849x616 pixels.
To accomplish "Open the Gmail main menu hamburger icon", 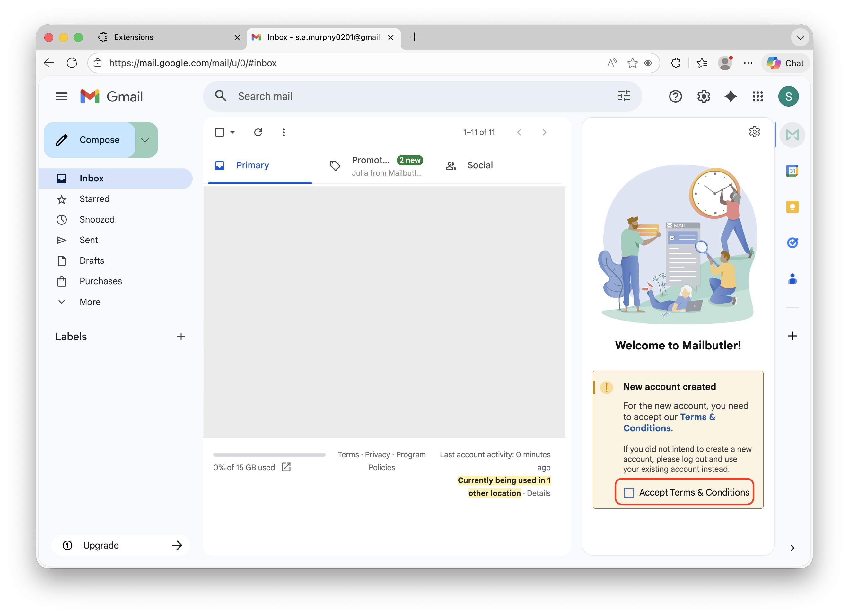I will click(x=61, y=97).
